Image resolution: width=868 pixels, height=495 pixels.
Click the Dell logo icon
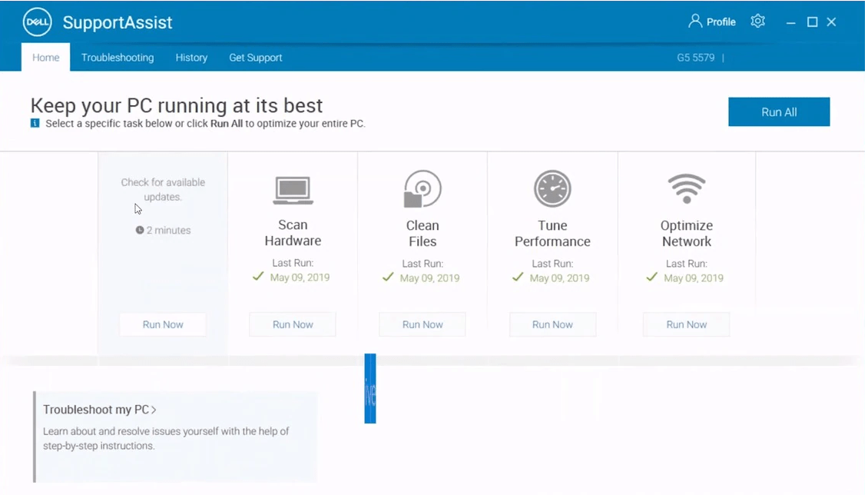coord(37,22)
